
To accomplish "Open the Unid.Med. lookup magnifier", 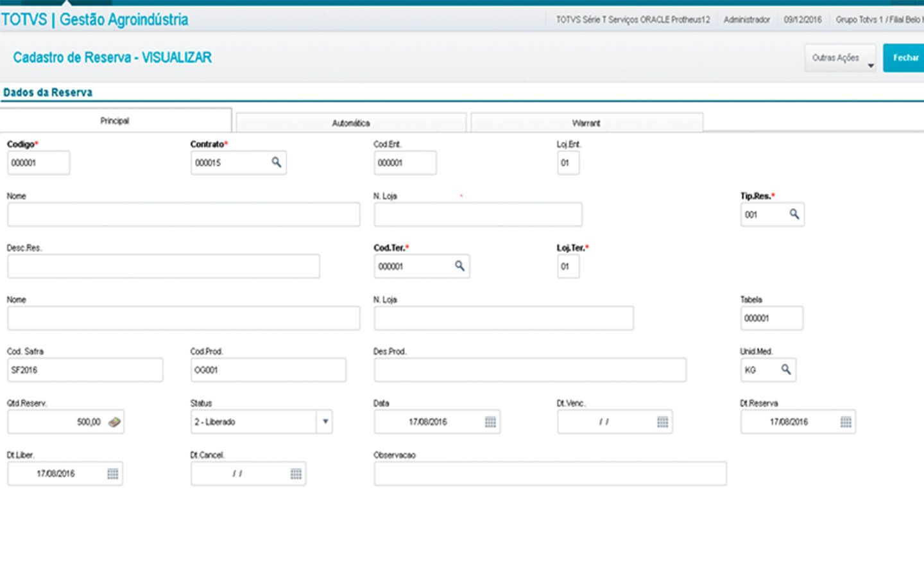I will 785,369.
